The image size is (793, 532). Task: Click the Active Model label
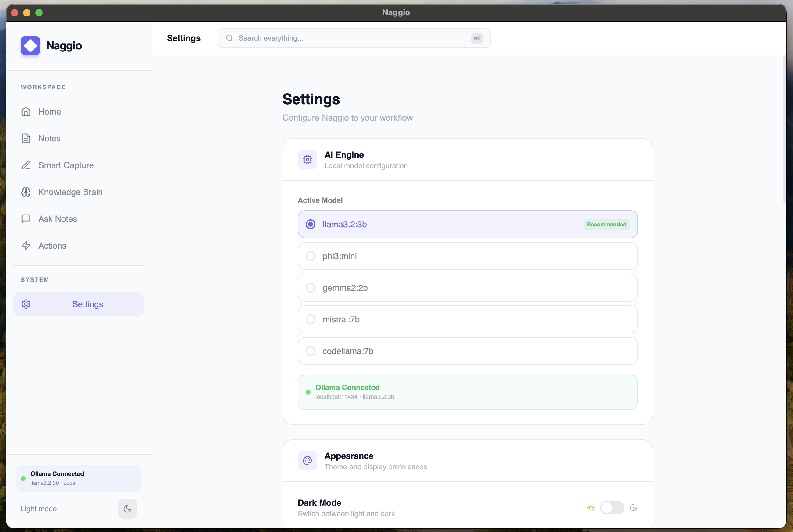pyautogui.click(x=320, y=200)
